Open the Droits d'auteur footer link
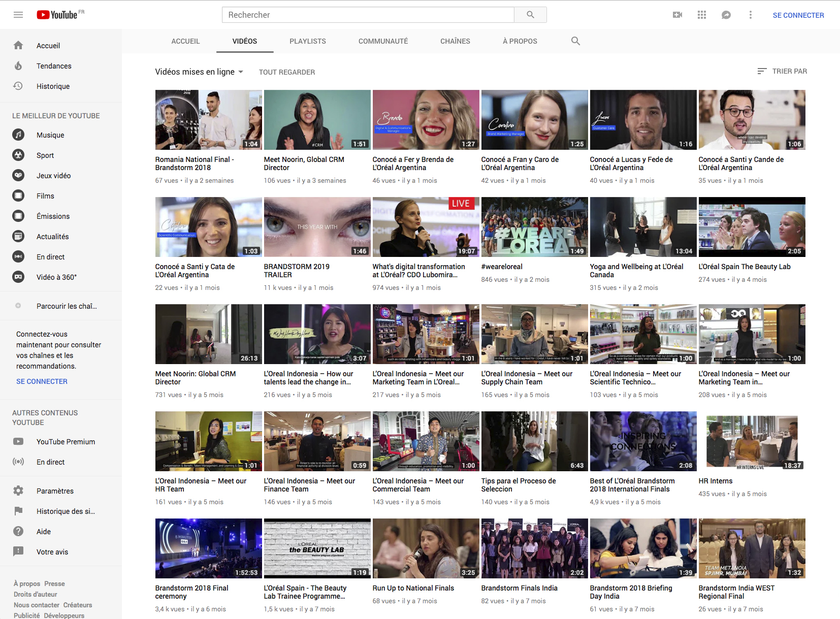840x619 pixels. [x=36, y=594]
